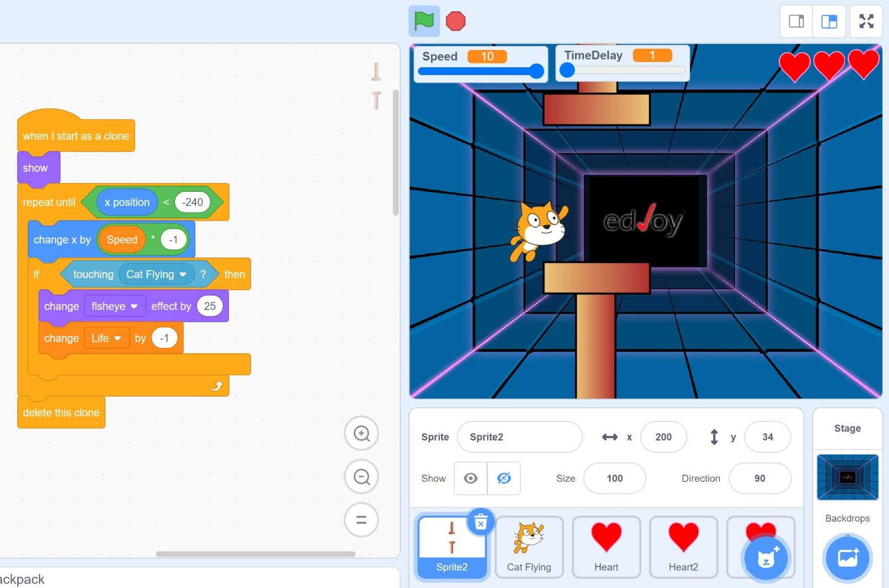Click the Speed variable reporter in script

click(x=122, y=240)
